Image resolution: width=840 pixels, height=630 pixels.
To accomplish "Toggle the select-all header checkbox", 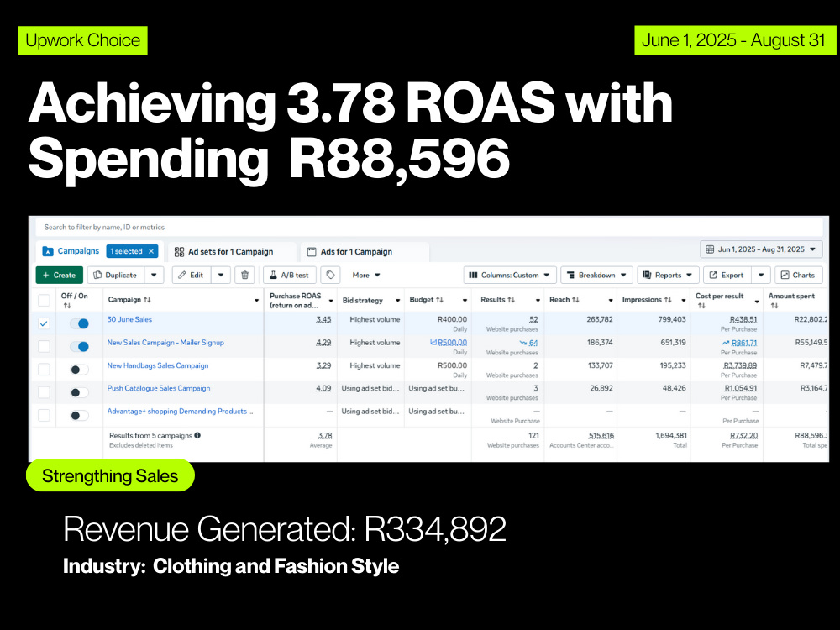I will [x=44, y=300].
